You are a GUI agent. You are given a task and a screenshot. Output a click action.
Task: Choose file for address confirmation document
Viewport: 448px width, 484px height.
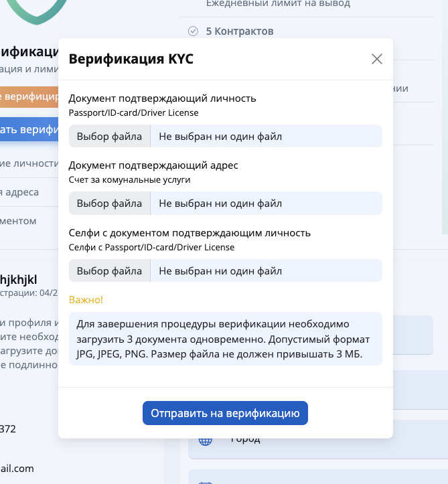point(109,204)
